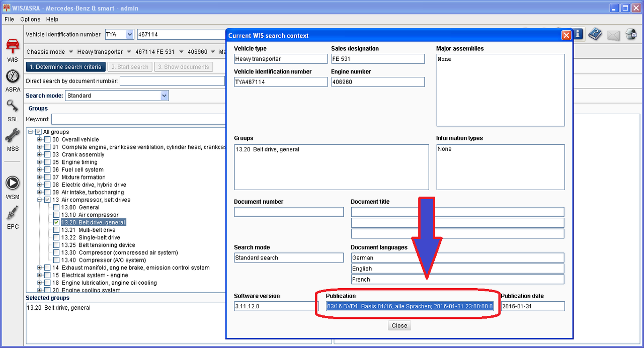Open the WSM play-button module

pos(13,188)
